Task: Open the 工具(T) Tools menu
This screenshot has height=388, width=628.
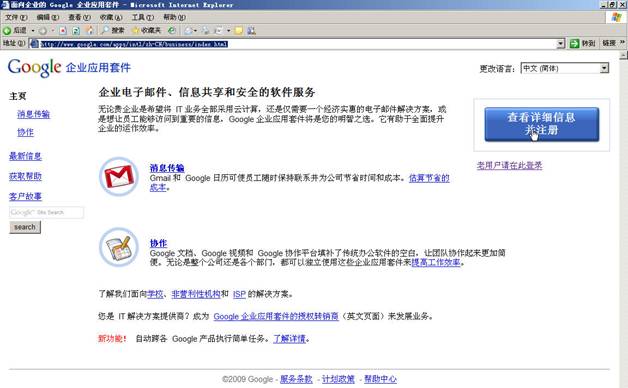Action: coord(143,17)
